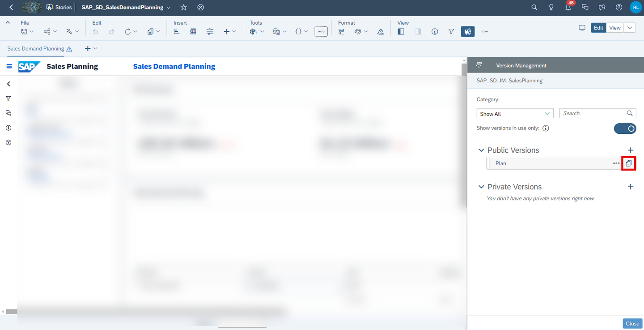Go back using header back arrow
This screenshot has height=330, width=644.
pos(11,7)
